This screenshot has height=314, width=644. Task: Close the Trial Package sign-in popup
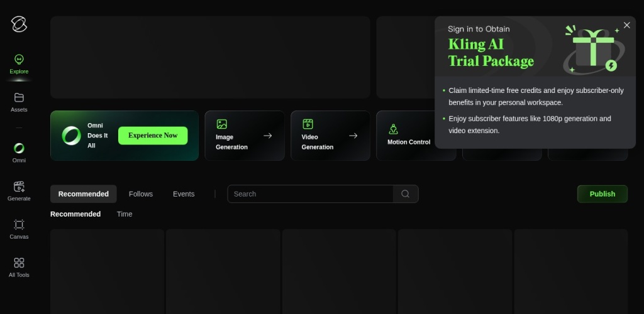click(x=626, y=25)
